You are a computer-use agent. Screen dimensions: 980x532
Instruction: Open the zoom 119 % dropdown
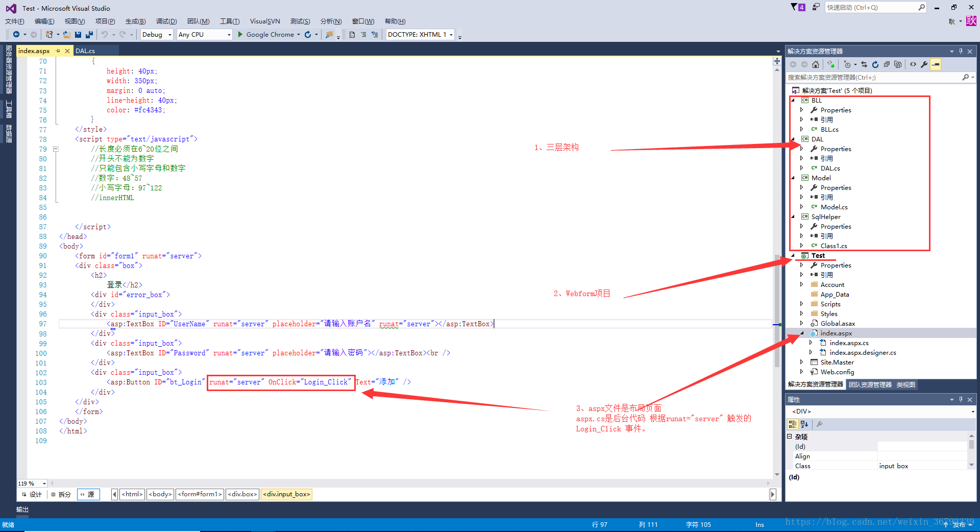[44, 483]
